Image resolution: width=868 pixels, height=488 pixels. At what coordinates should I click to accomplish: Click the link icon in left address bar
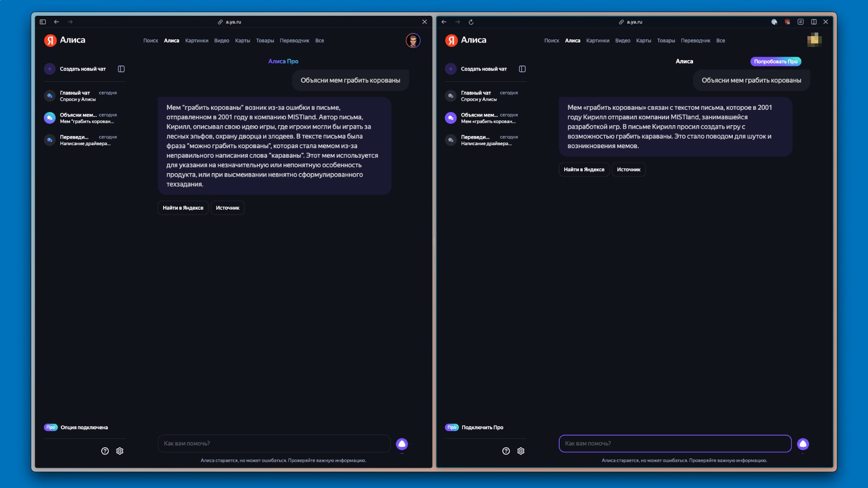pyautogui.click(x=220, y=22)
